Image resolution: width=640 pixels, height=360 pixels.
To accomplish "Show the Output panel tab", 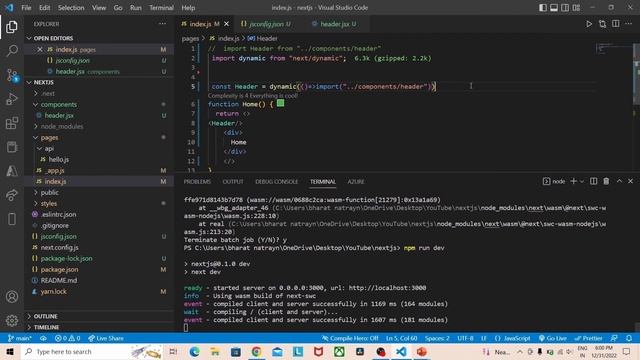I will pos(233,182).
